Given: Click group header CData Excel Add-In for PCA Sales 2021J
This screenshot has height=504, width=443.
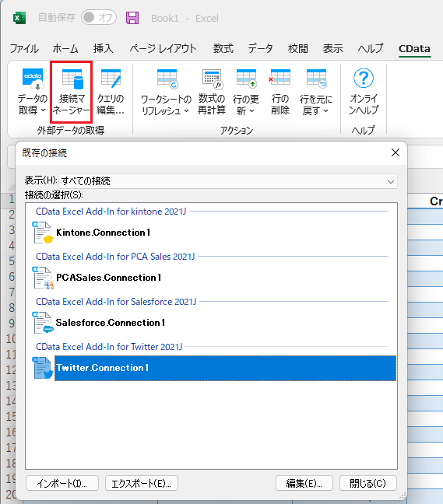Looking at the screenshot, I should click(115, 257).
